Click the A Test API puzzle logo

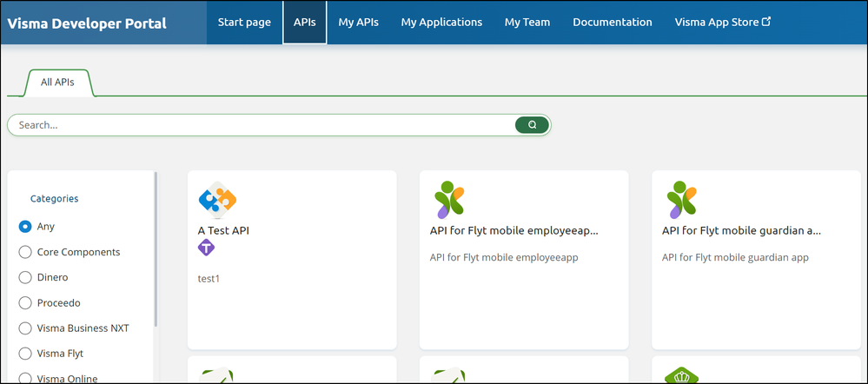click(217, 200)
